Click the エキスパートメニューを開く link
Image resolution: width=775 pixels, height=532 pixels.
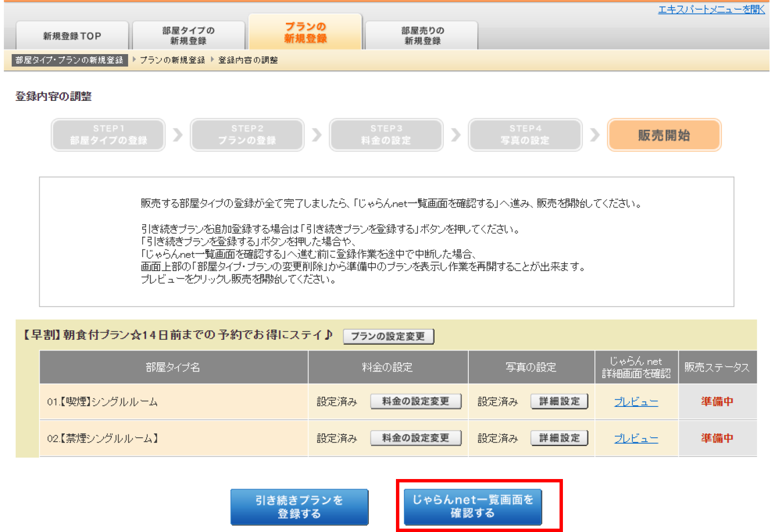(x=711, y=10)
